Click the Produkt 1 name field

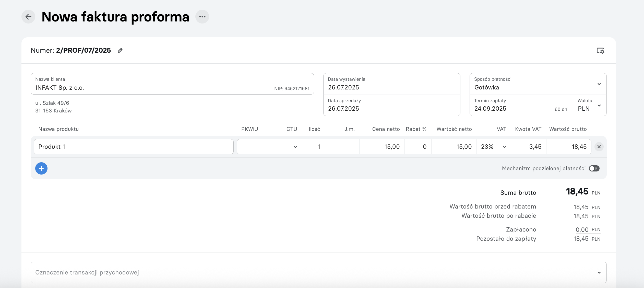pyautogui.click(x=134, y=147)
